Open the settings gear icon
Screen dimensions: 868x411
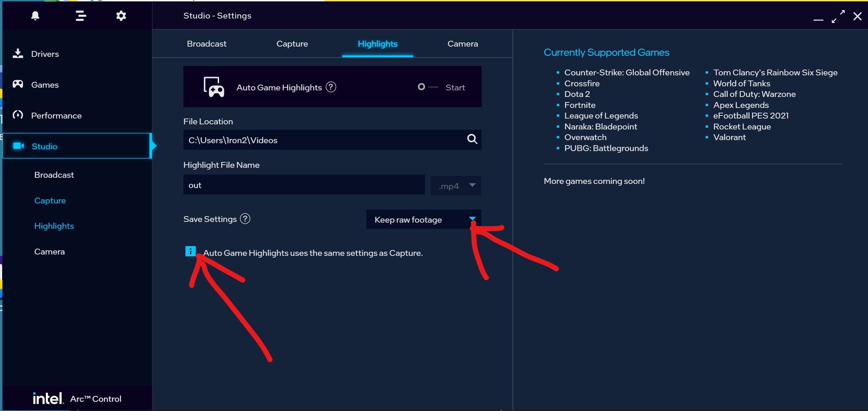click(x=121, y=16)
